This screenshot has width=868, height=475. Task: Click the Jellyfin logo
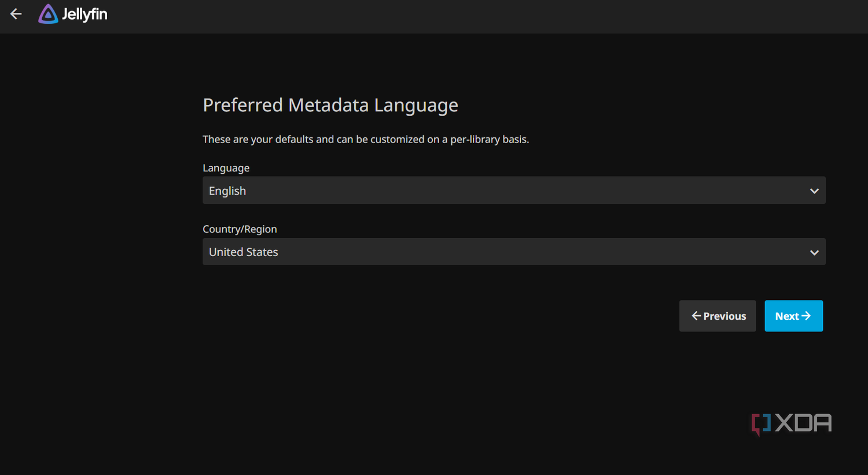tap(73, 14)
